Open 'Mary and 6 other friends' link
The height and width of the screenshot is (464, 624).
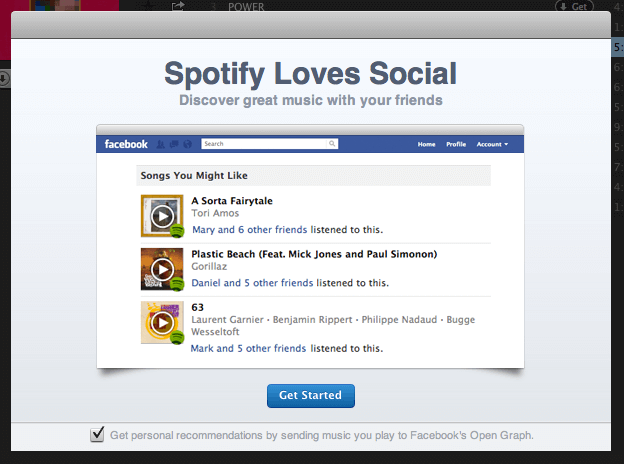(x=250, y=230)
